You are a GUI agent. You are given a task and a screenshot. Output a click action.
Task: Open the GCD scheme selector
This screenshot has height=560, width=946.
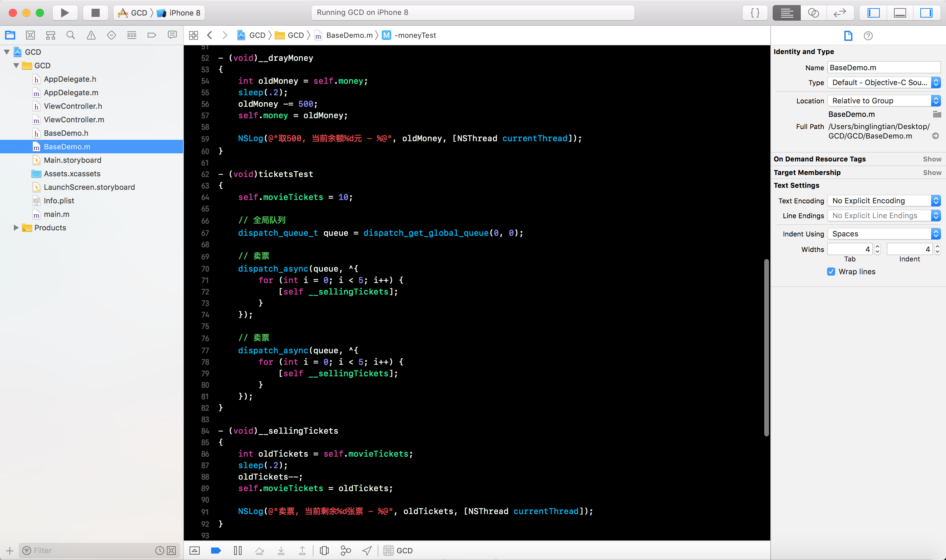pyautogui.click(x=133, y=13)
